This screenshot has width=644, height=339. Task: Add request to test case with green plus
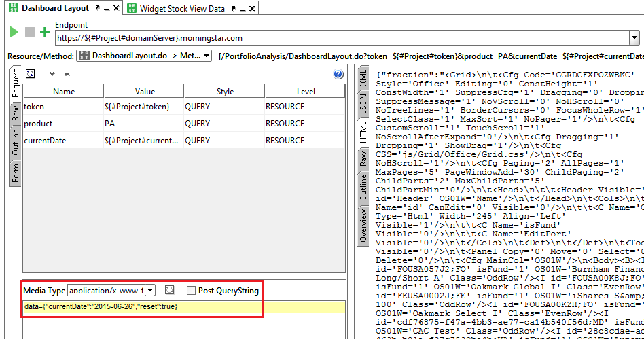(x=45, y=32)
